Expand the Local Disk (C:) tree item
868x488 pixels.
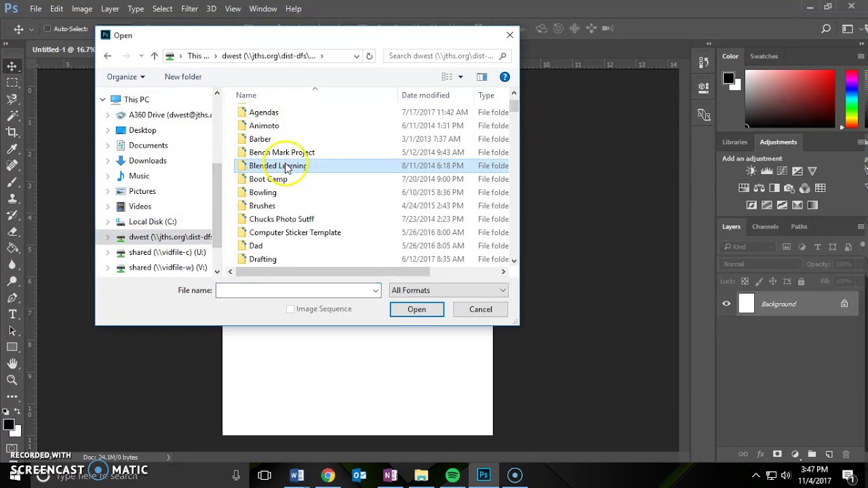point(108,222)
